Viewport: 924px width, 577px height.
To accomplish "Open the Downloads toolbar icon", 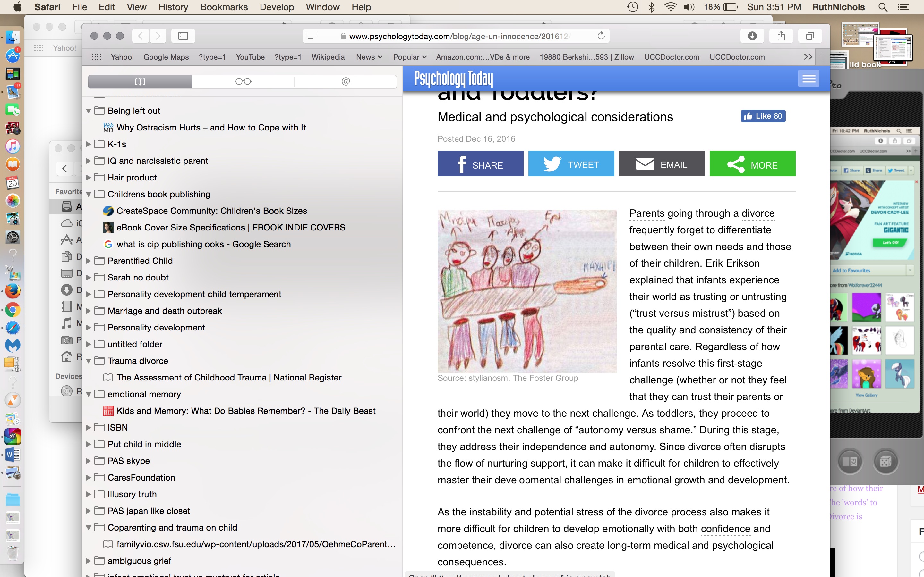I will [752, 36].
